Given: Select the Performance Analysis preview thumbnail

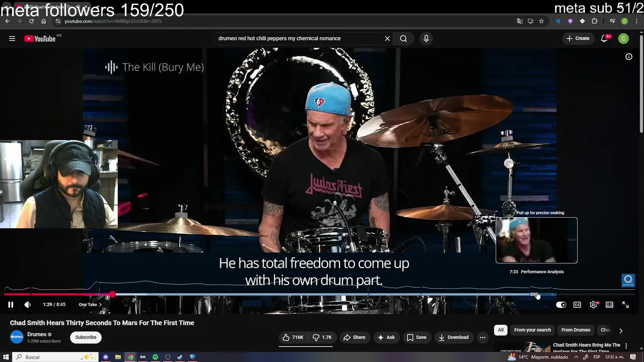Looking at the screenshot, I should click(536, 240).
